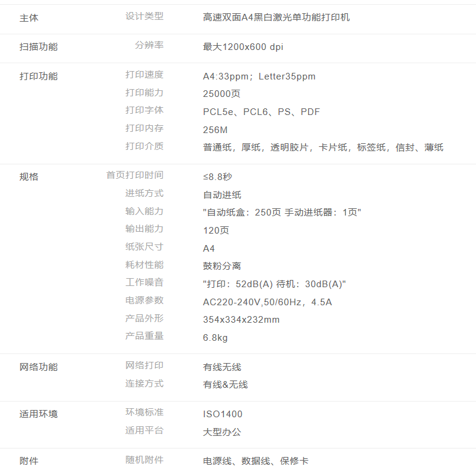
Task: Click the 设计类型 attribute label
Action: (144, 16)
